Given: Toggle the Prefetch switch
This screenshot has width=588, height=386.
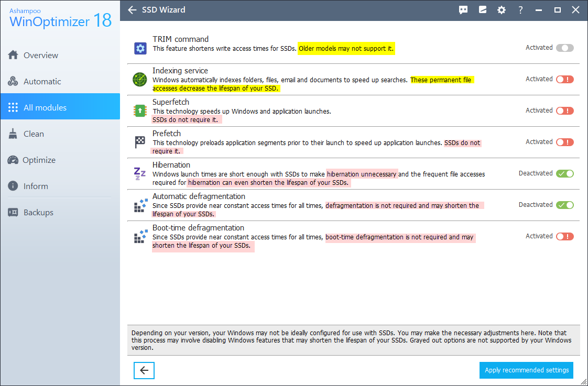Looking at the screenshot, I should tap(565, 142).
